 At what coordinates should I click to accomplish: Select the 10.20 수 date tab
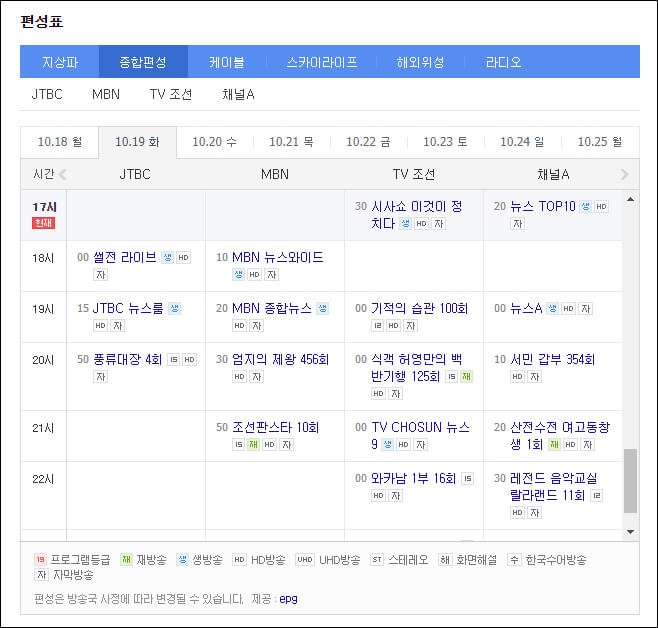point(214,142)
